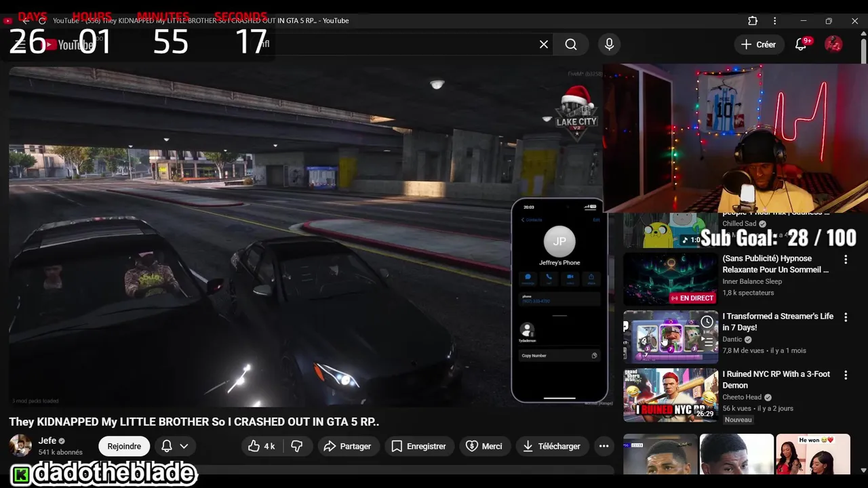Open the browser extensions puzzle icon
The image size is (868, 488).
click(753, 21)
